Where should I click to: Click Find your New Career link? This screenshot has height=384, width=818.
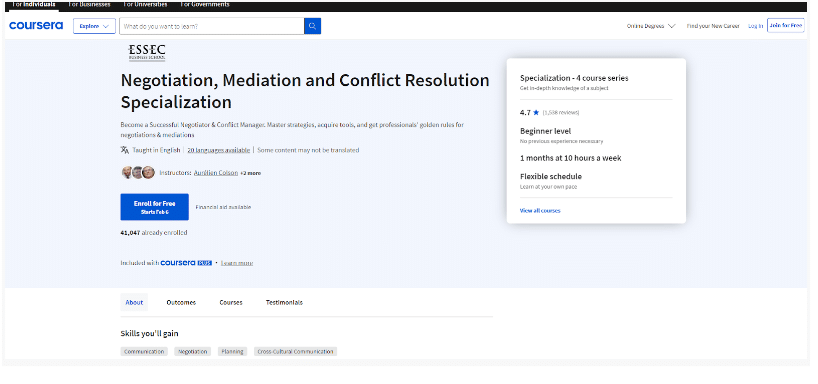[x=713, y=26]
